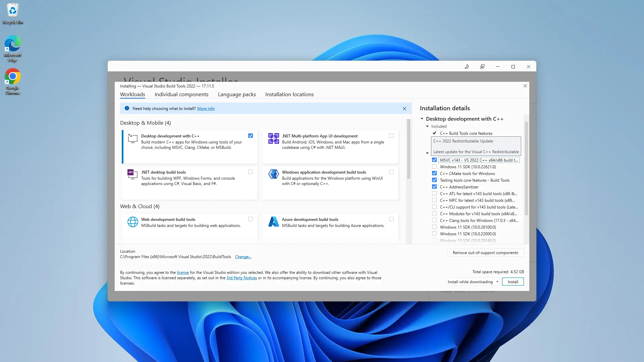This screenshot has height=362, width=644.
Task: Toggle C++ AddressSanitizer checkbox on
Action: 434,186
